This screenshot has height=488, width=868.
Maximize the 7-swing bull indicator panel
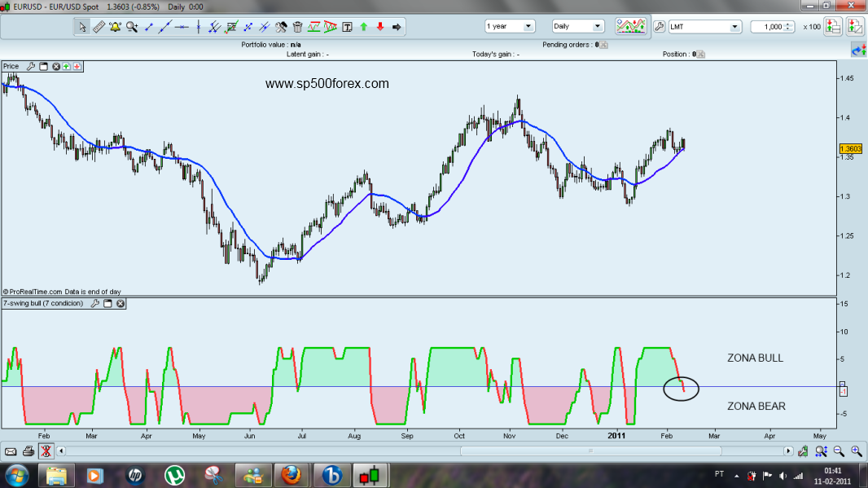tap(108, 304)
